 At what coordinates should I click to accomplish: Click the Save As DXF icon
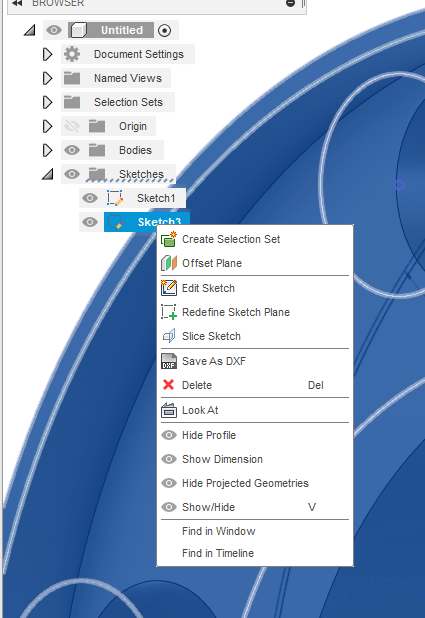point(169,361)
